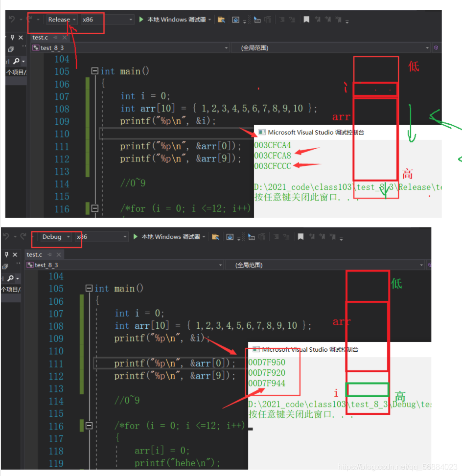This screenshot has height=476, width=462.
Task: Click the next bookmark icon in top window
Action: click(x=328, y=20)
